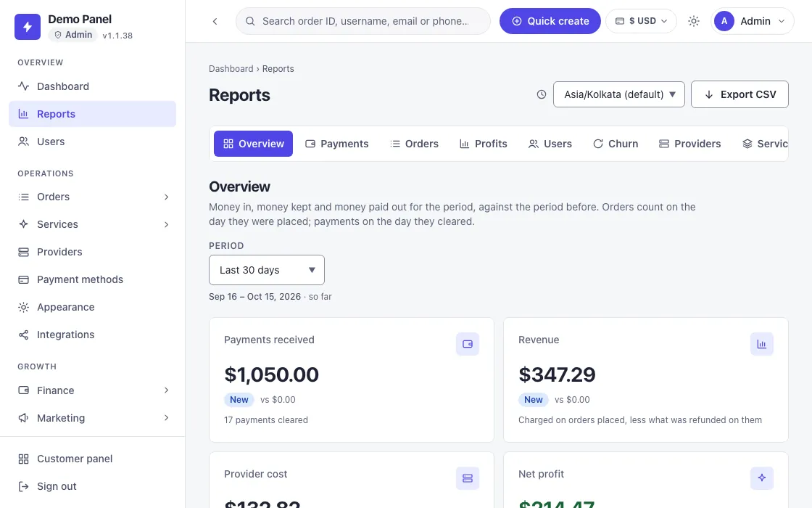Screen dimensions: 812x508
Task: Click version label v1.1.38
Action: click(x=117, y=36)
